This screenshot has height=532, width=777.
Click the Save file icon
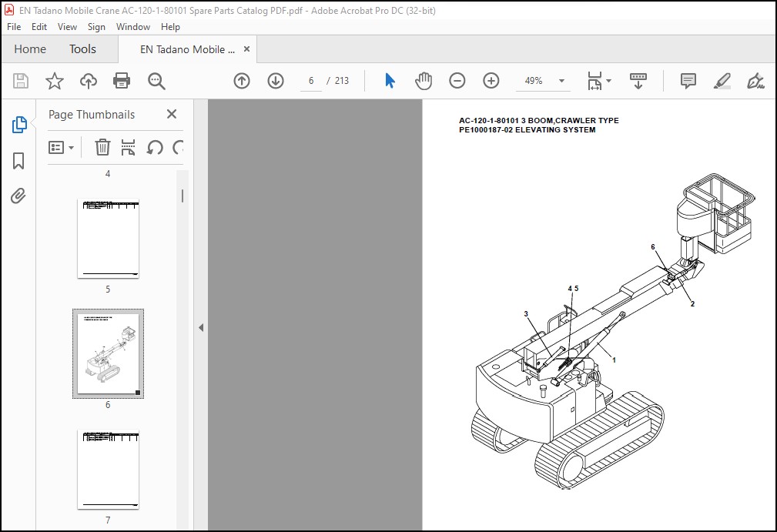pyautogui.click(x=20, y=81)
